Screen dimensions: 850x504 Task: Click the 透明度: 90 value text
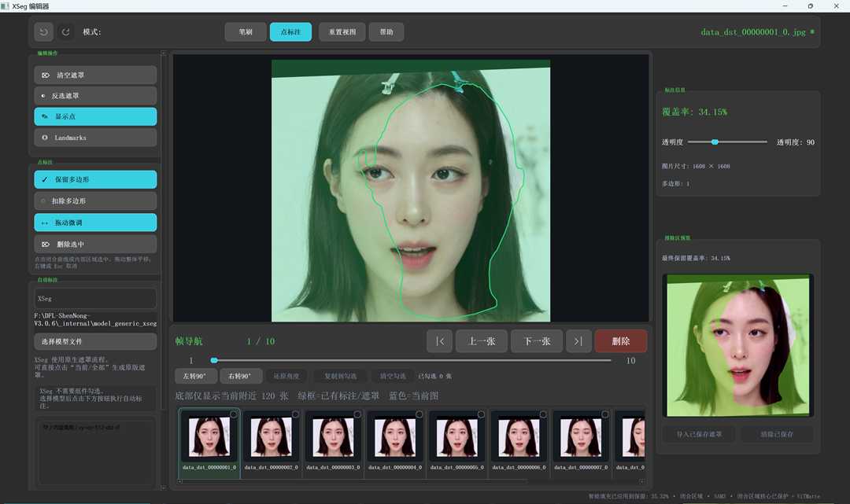coord(795,142)
